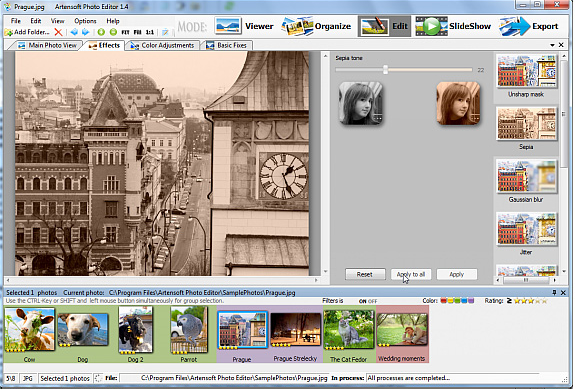Turn filters OFF
This screenshot has height=389, width=575.
pyautogui.click(x=372, y=301)
